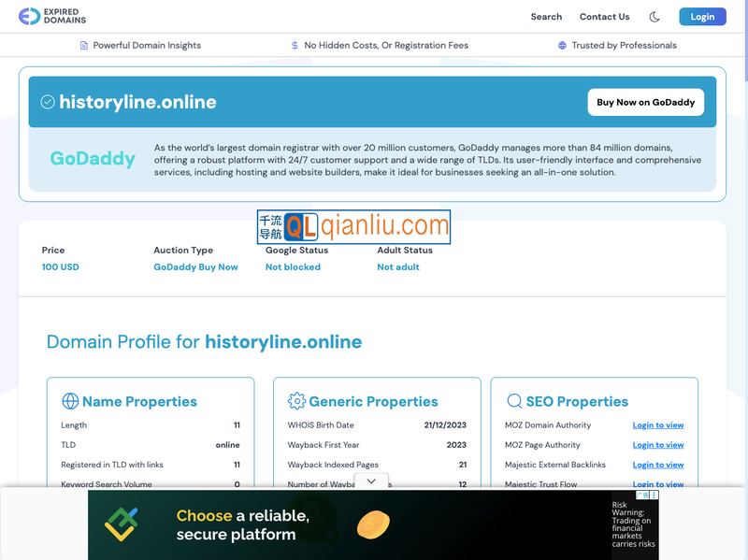The image size is (748, 560).
Task: Toggle dark mode moon icon
Action: tap(654, 17)
